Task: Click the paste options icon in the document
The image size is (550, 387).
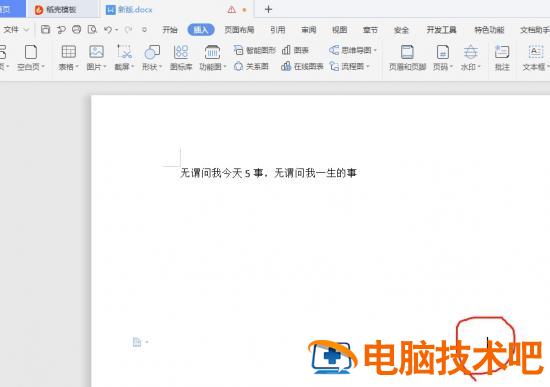Action: point(137,342)
